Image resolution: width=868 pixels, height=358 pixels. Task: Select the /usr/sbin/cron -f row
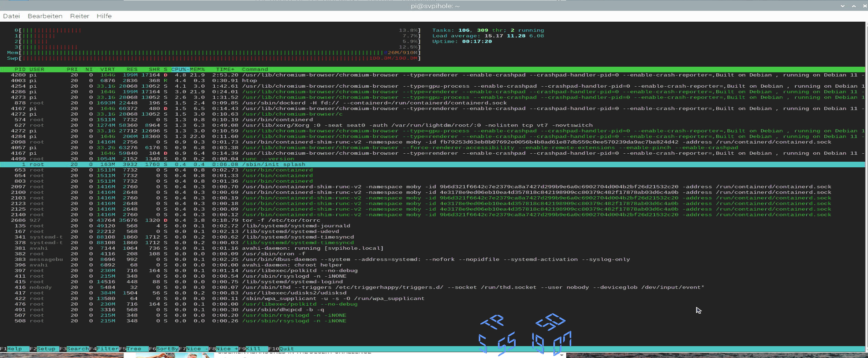point(432,254)
